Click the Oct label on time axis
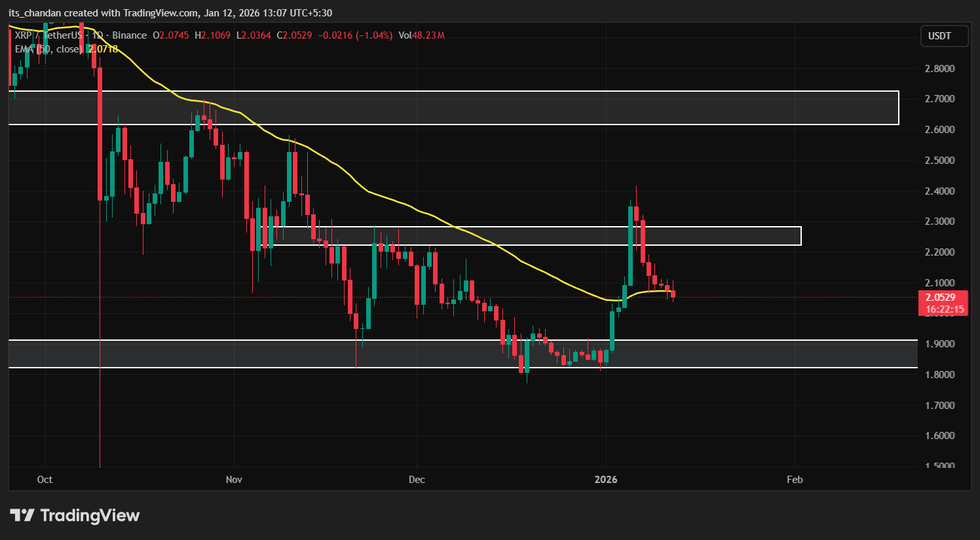Image resolution: width=980 pixels, height=540 pixels. (x=45, y=480)
